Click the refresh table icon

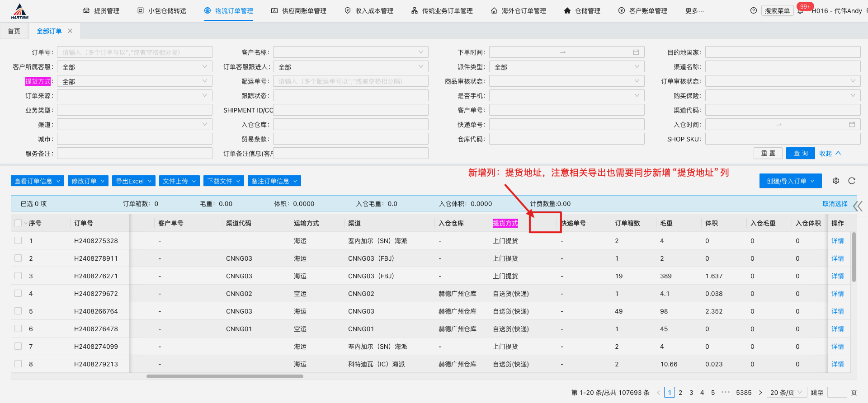(852, 181)
